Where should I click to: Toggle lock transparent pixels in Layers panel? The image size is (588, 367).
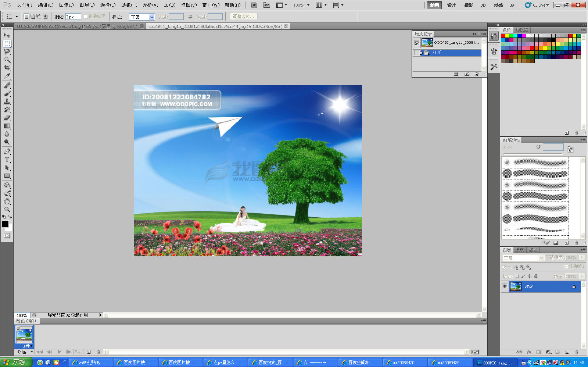tap(517, 276)
